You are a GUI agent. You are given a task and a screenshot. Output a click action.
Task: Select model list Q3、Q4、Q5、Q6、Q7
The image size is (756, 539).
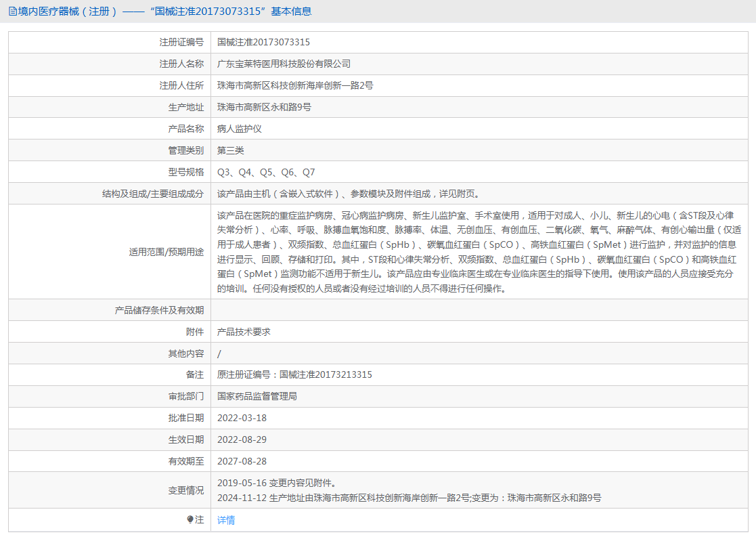pos(266,172)
